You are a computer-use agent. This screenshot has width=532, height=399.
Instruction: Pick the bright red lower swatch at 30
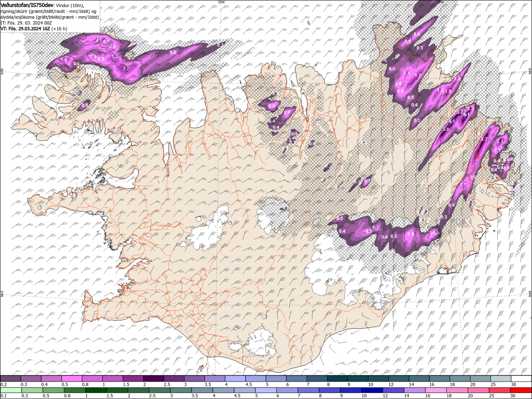[x=520, y=390]
